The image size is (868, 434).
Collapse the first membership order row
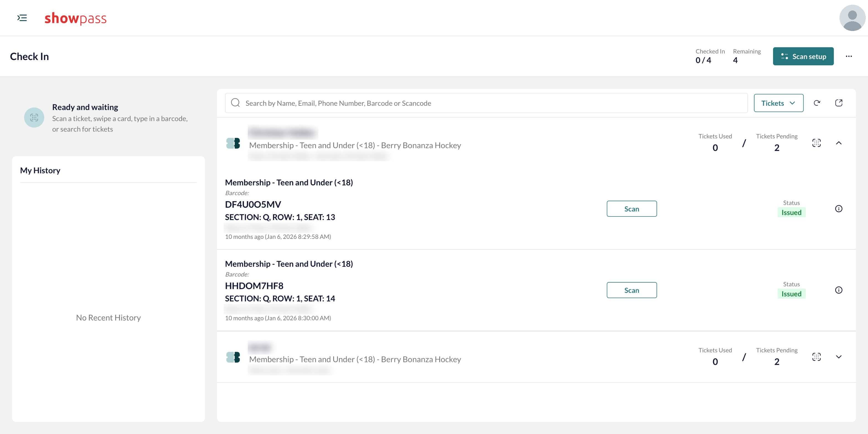839,143
